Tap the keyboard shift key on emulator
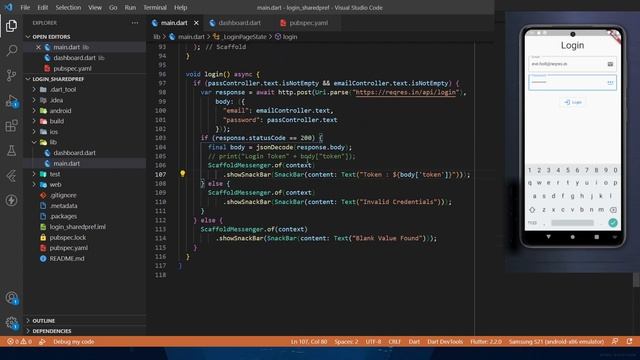The height and width of the screenshot is (360, 640). [532, 210]
